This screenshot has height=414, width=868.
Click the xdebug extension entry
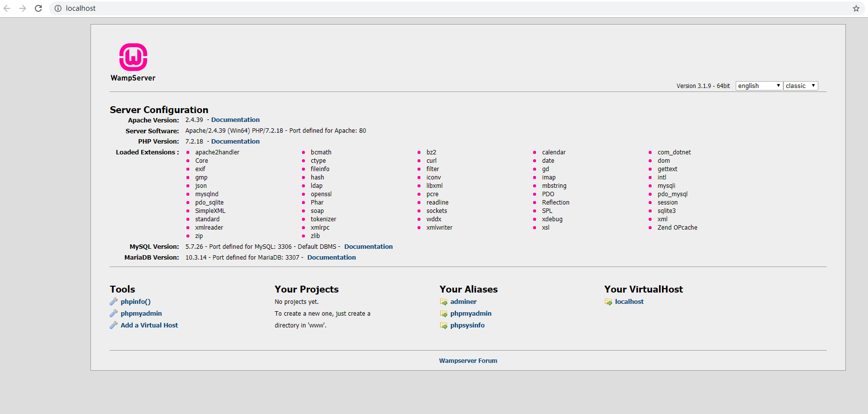pos(552,219)
